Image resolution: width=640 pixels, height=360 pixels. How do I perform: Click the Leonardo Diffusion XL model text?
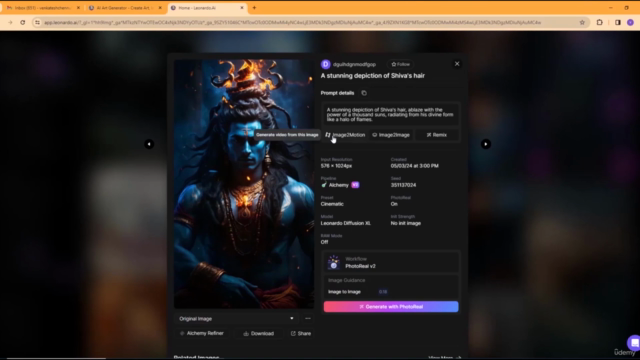click(x=346, y=223)
